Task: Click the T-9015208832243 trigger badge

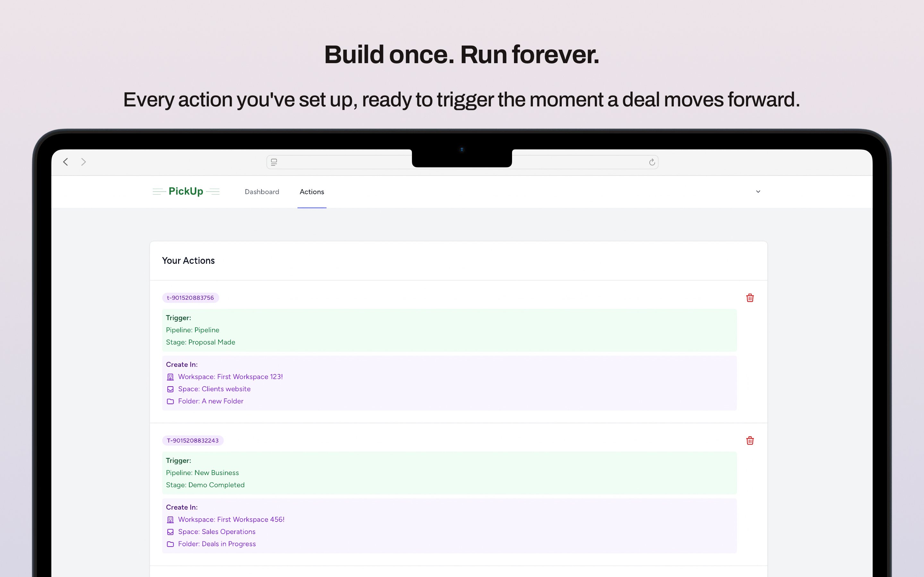Action: [193, 440]
